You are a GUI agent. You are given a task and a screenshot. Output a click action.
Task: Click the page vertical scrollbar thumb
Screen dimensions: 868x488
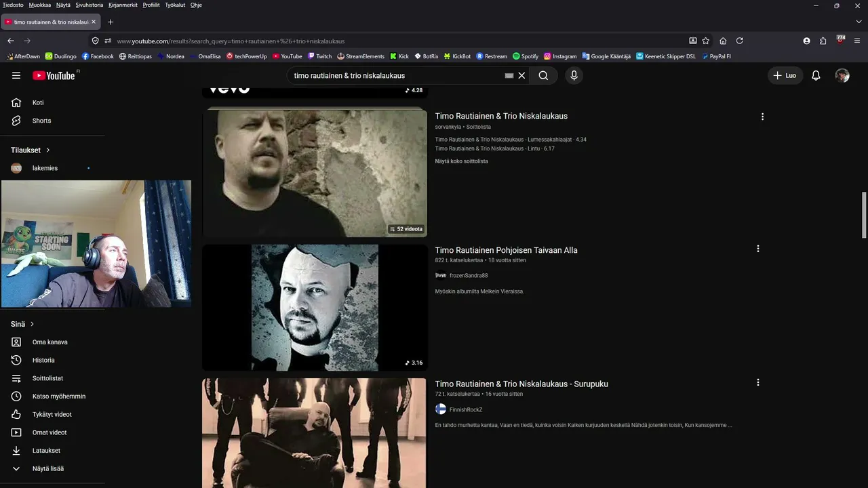point(864,216)
